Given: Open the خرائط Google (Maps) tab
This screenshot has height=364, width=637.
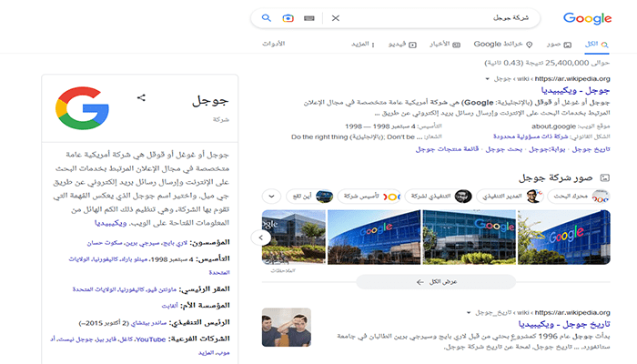Looking at the screenshot, I should click(x=503, y=44).
